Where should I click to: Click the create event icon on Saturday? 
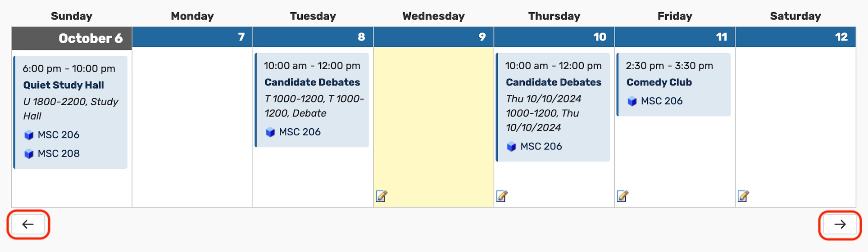(x=743, y=196)
